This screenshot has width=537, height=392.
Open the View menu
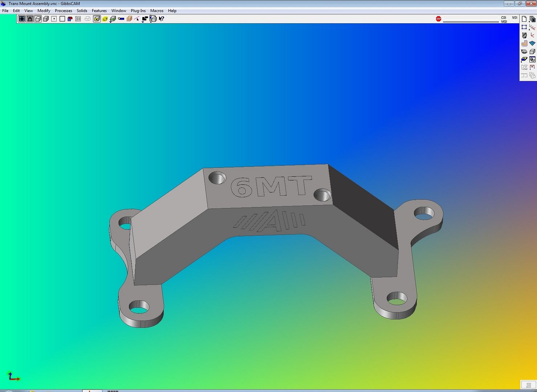[29, 11]
